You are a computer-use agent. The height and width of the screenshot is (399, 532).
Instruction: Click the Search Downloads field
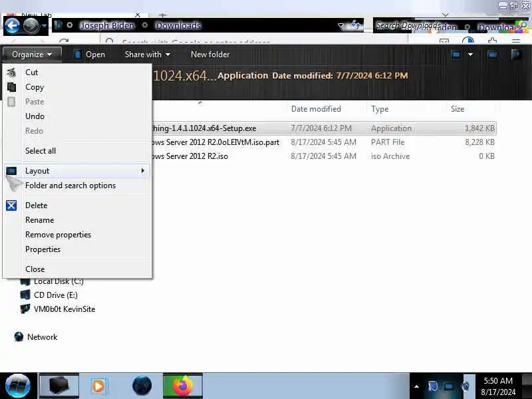point(450,25)
